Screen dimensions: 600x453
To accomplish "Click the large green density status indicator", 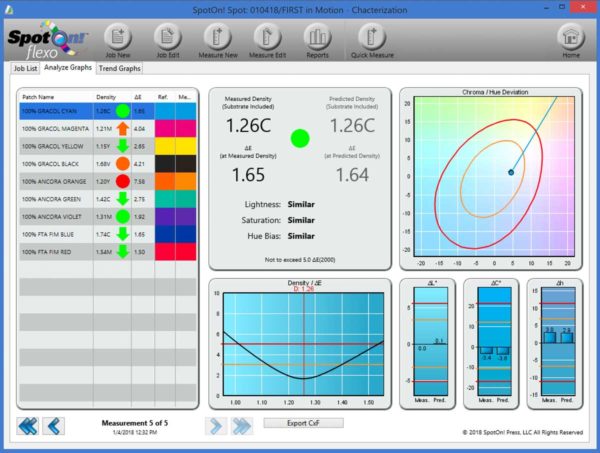I will tap(300, 138).
